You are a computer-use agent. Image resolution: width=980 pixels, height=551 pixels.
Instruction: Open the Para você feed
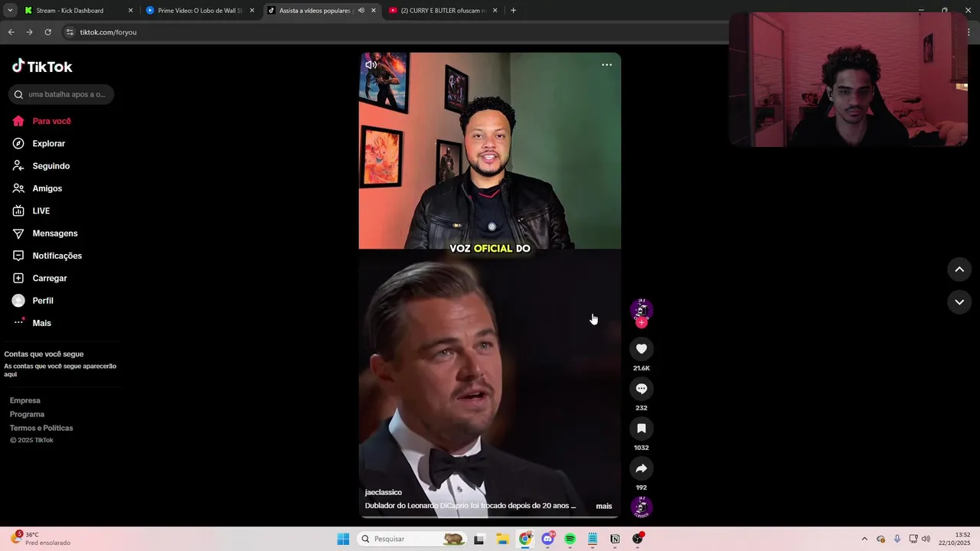[x=42, y=121]
